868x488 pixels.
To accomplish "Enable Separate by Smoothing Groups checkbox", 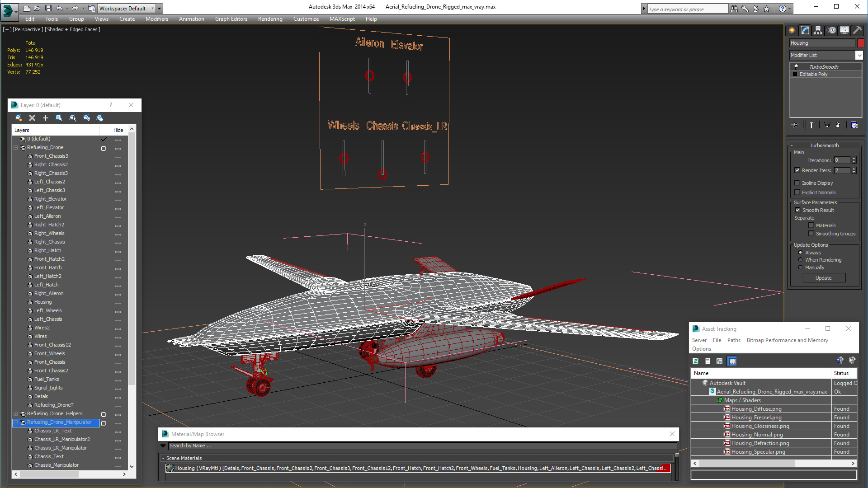I will pos(811,234).
